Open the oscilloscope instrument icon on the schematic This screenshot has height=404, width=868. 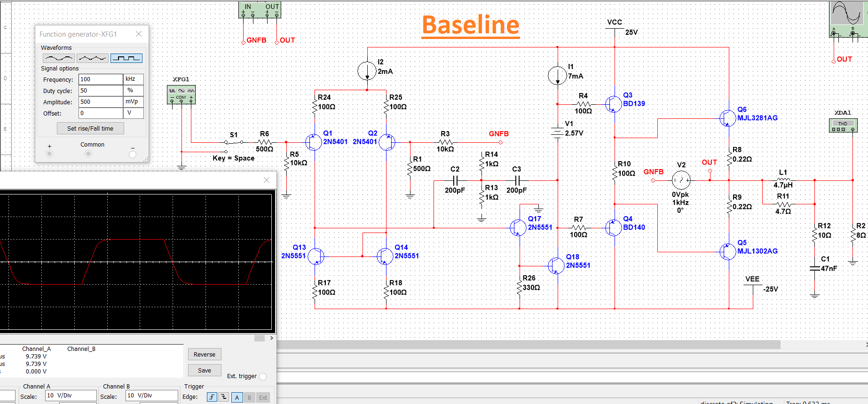[848, 19]
